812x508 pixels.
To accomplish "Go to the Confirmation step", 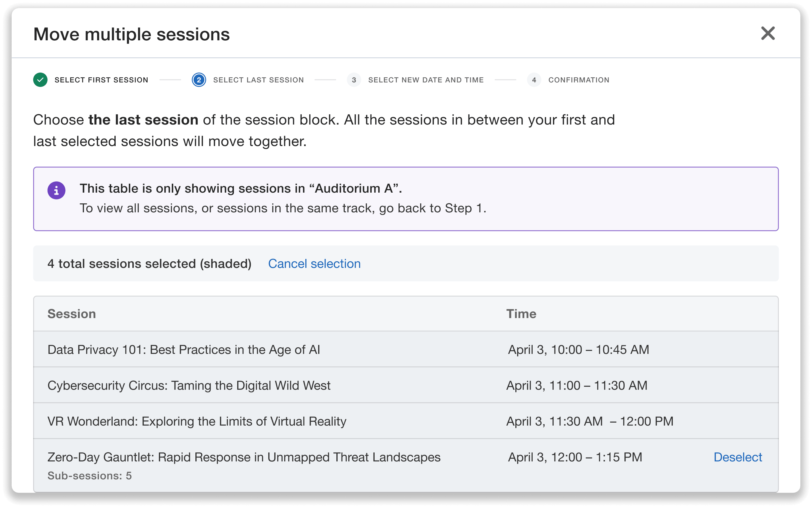I will point(578,80).
